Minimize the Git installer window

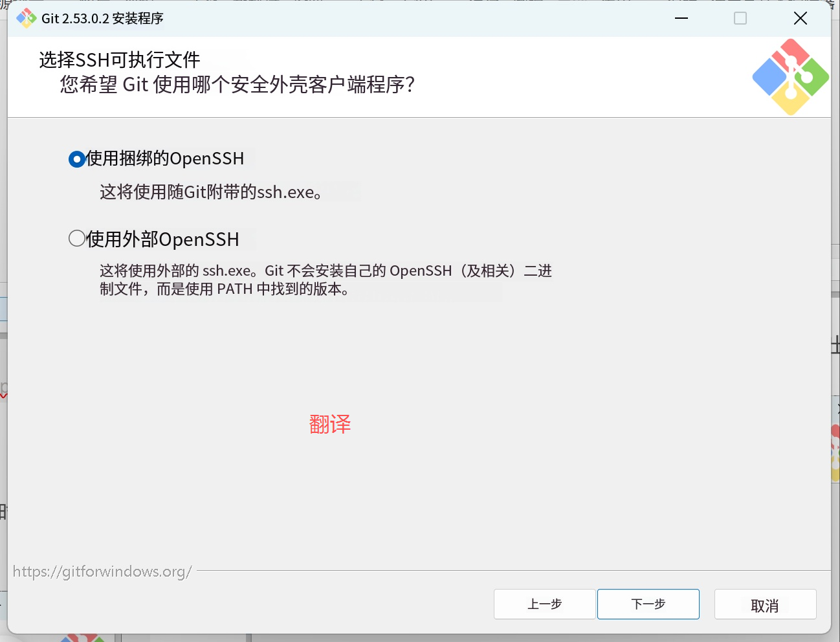(x=681, y=18)
